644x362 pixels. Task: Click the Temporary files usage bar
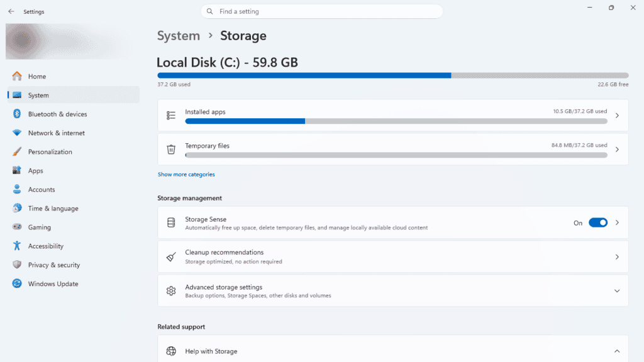396,155
